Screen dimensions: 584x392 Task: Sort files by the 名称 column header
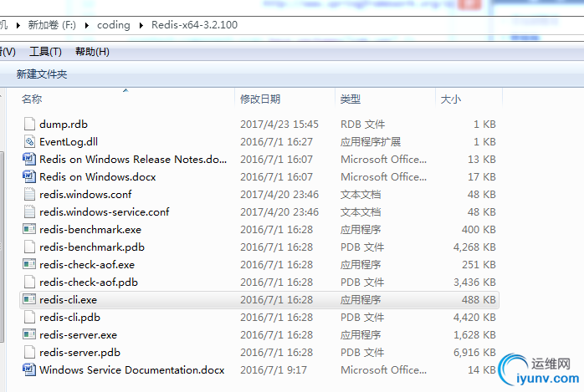coord(32,99)
